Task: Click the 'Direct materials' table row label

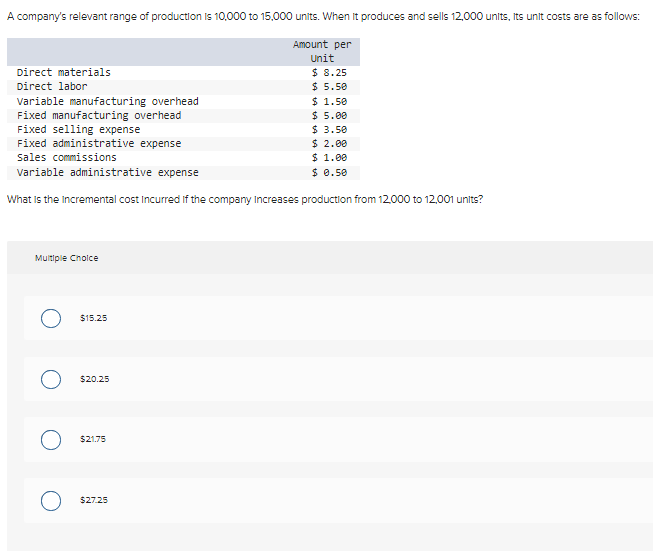Action: tap(64, 72)
